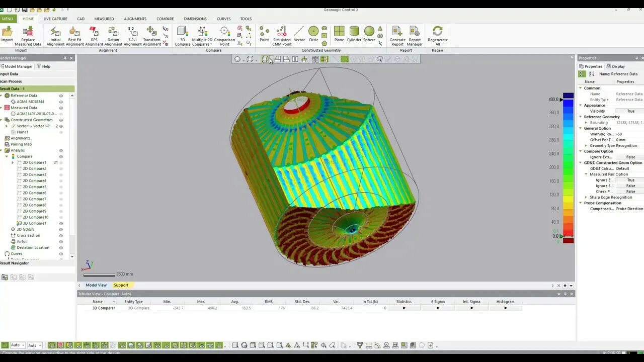Toggle visibility eye for 3D GD&Ts
Viewport: 644px width, 362px height.
(61, 229)
